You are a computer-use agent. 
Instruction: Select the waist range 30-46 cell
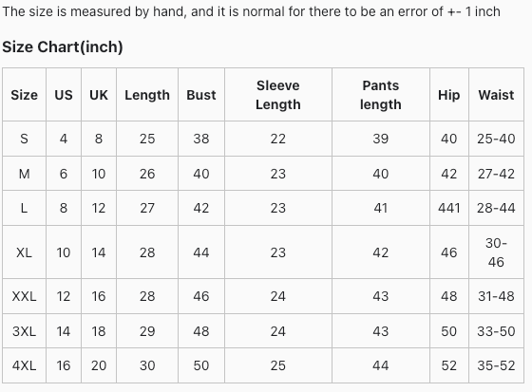(x=496, y=252)
